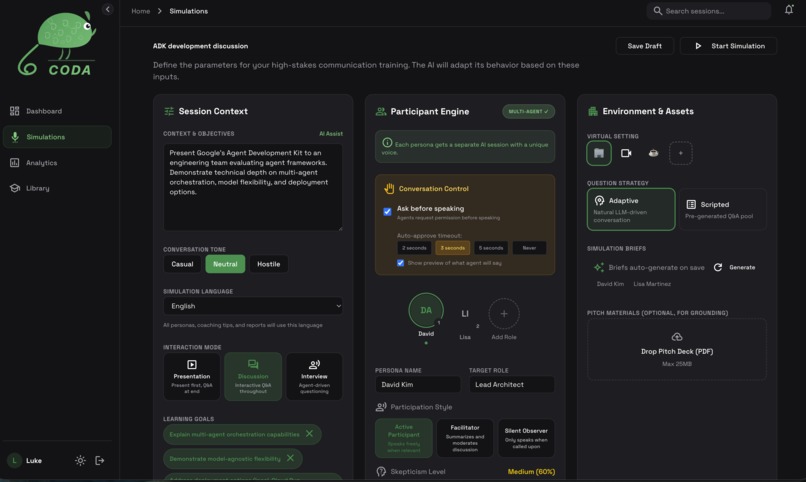Set auto-approve timeout to 5 seconds
This screenshot has width=806, height=482.
point(491,248)
